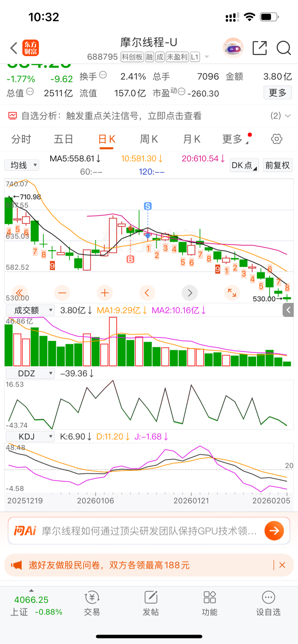
Task: Toggle the 前复权 adjustment button
Action: click(x=277, y=165)
